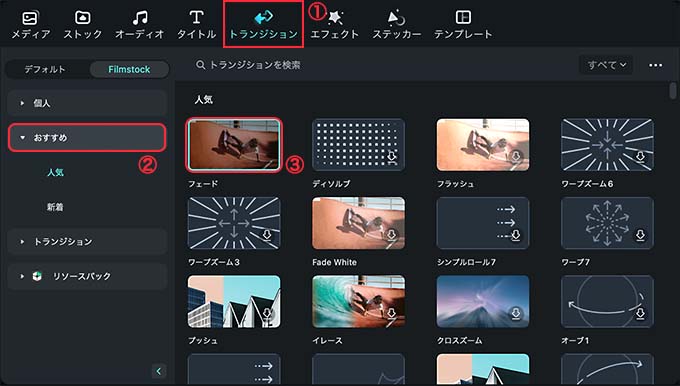Expand the トランジション category in sidebar
The image size is (680, 386).
click(87, 242)
